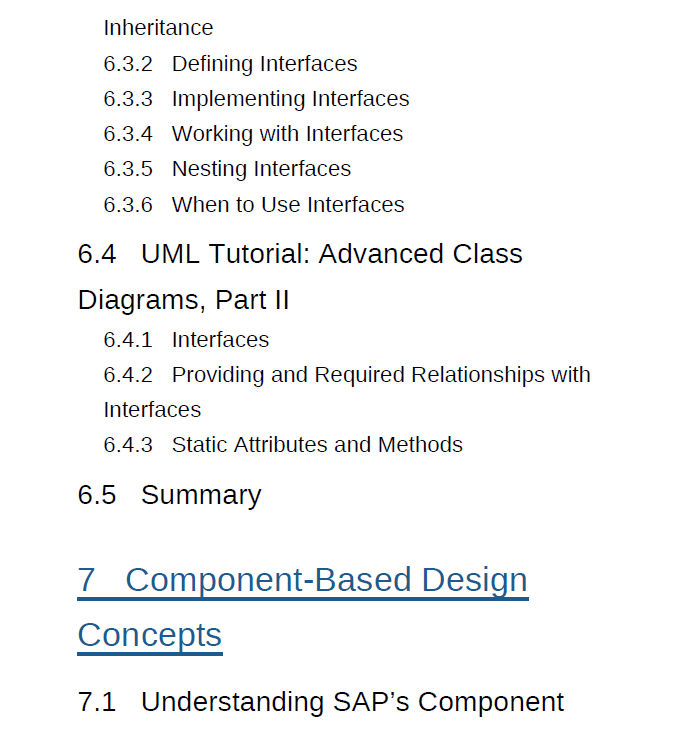The height and width of the screenshot is (746, 691).
Task: Open UML Tutorial: Advanced Class heading
Action: click(331, 254)
